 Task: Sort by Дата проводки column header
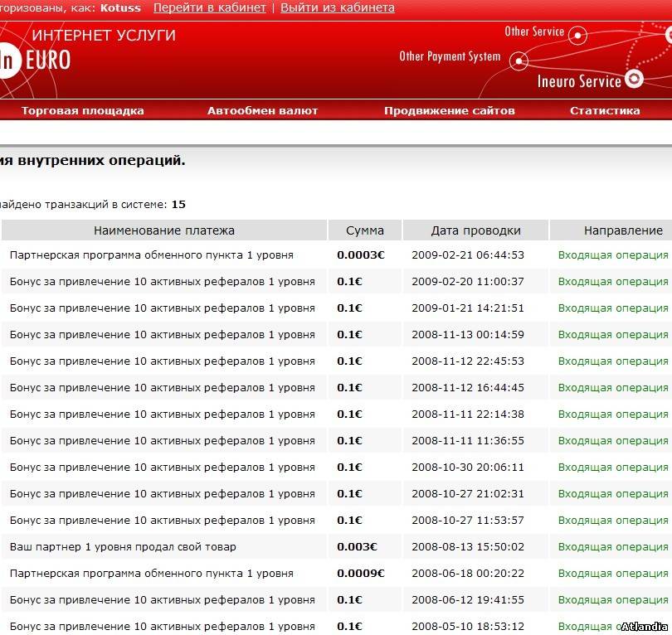click(475, 230)
